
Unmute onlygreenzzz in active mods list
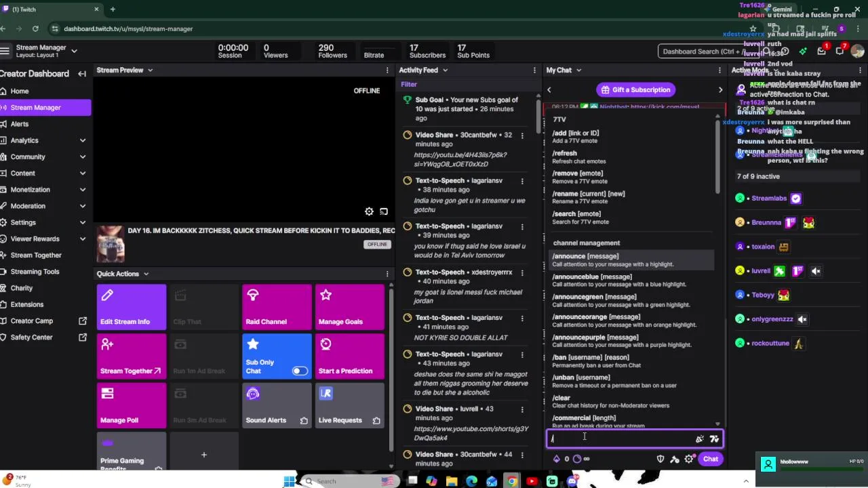click(x=802, y=319)
